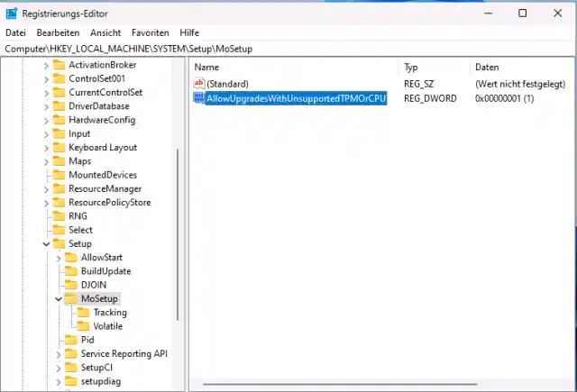Maximize the Registrierungs-Editor window
The width and height of the screenshot is (577, 392).
point(523,14)
